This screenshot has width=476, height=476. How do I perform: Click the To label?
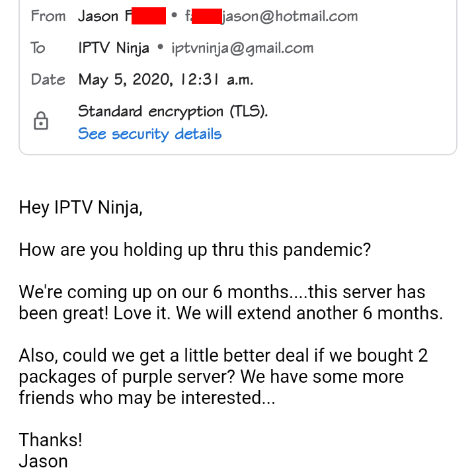(38, 48)
